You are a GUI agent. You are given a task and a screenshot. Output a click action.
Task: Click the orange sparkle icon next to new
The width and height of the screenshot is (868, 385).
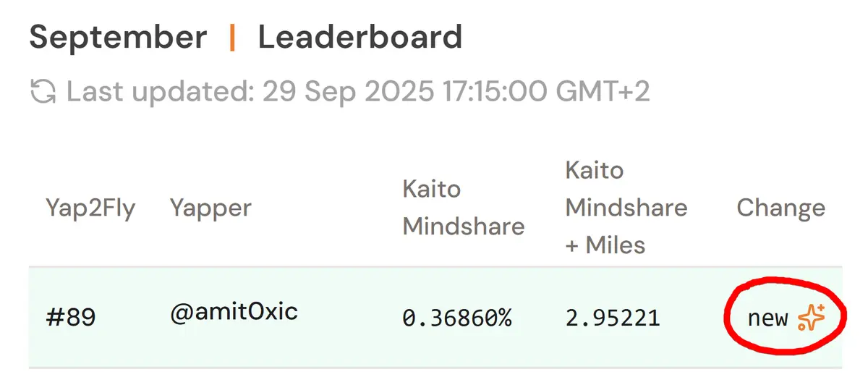tap(811, 318)
